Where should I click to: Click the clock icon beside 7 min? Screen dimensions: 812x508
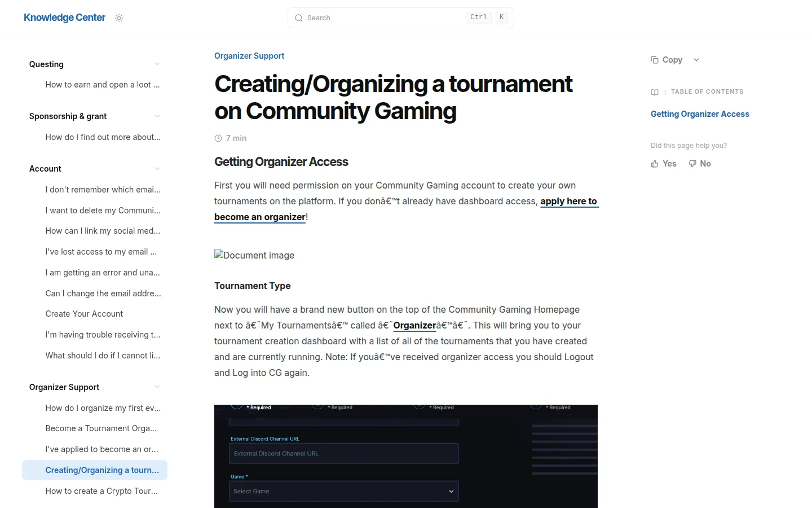pyautogui.click(x=218, y=138)
